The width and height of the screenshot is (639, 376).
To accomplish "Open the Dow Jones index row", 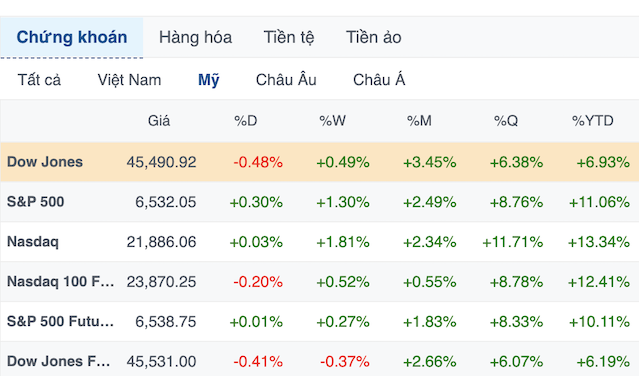I will pyautogui.click(x=320, y=162).
